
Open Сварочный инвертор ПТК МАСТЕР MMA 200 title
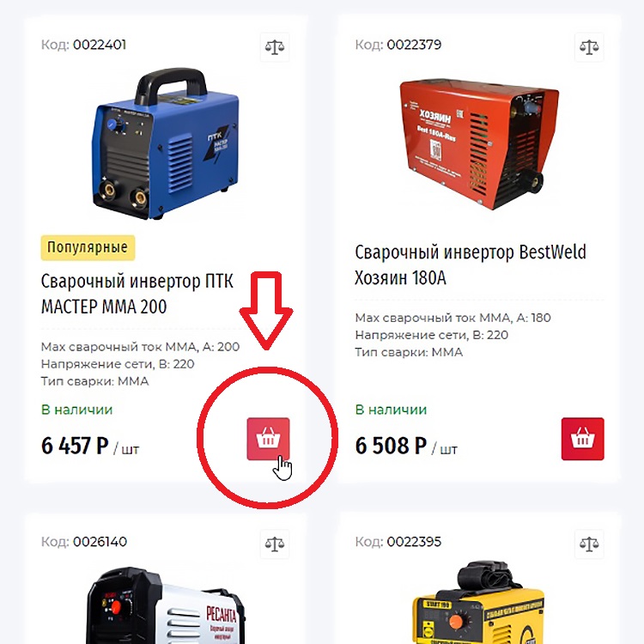click(137, 294)
